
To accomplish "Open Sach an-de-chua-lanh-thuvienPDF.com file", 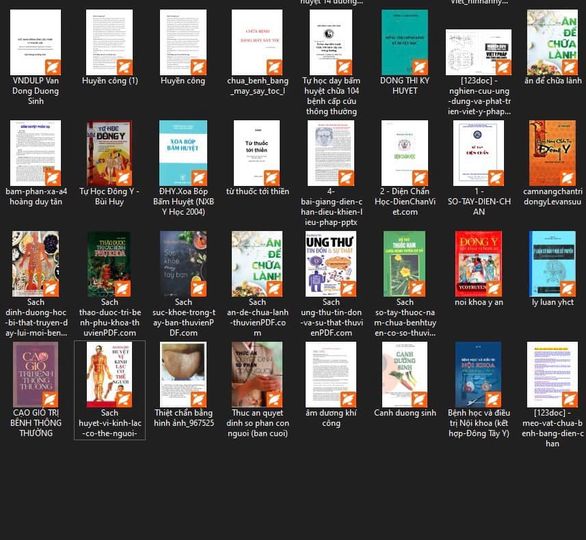I will click(x=257, y=264).
